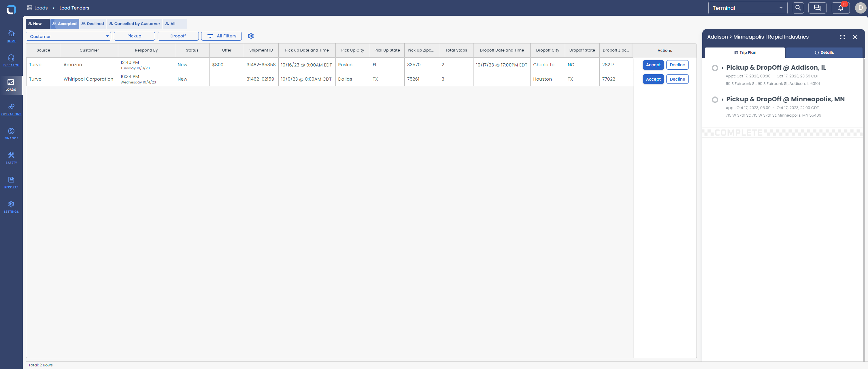Viewport: 868px width, 369px height.
Task: Sort by the Dropoff City column header
Action: tap(548, 50)
